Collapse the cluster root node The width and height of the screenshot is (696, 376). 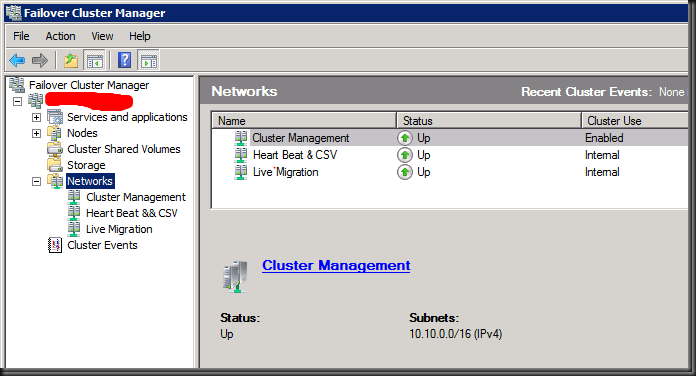coord(17,101)
